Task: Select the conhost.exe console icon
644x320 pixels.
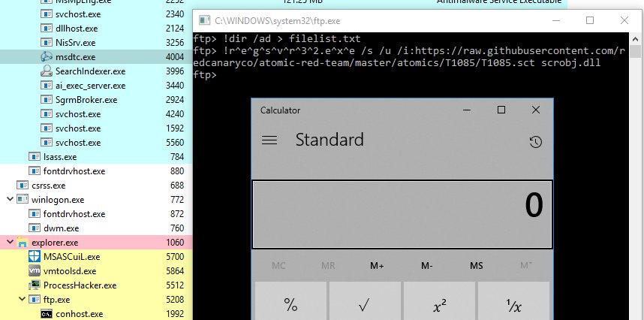Action: 47,314
